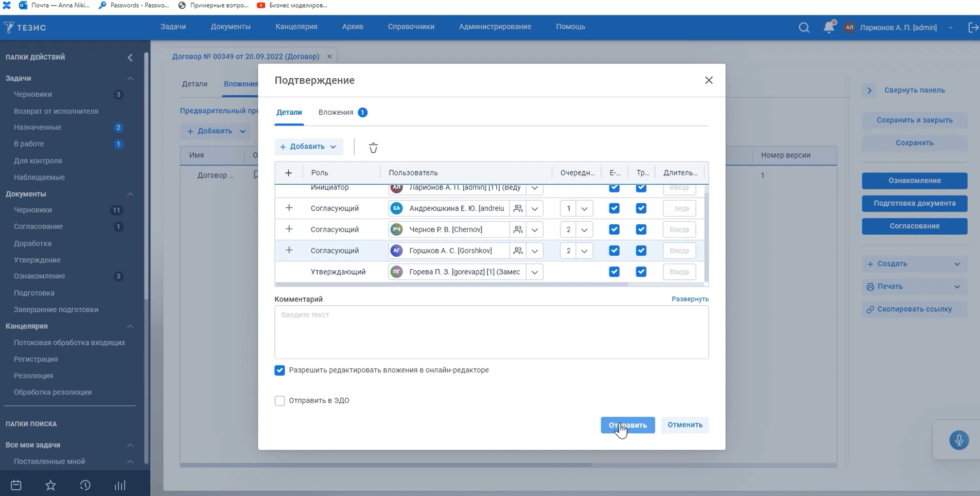Open history clock icon in sidebar
This screenshot has height=496, width=980.
(x=85, y=485)
